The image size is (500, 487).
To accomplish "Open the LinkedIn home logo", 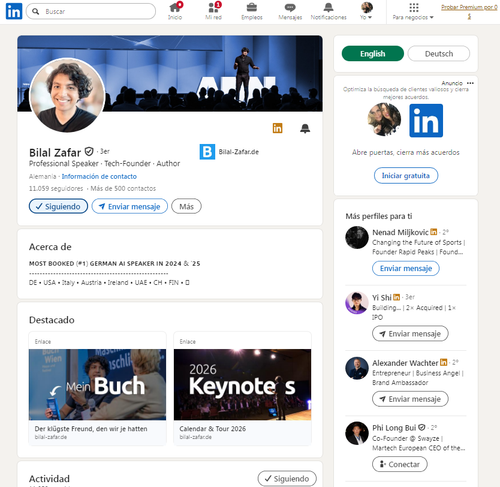I will [14, 11].
